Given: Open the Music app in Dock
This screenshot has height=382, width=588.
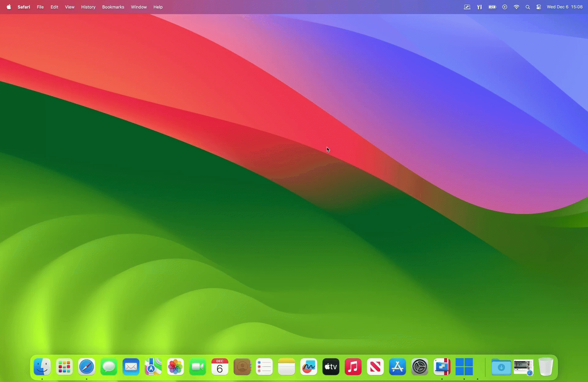Looking at the screenshot, I should pos(353,367).
